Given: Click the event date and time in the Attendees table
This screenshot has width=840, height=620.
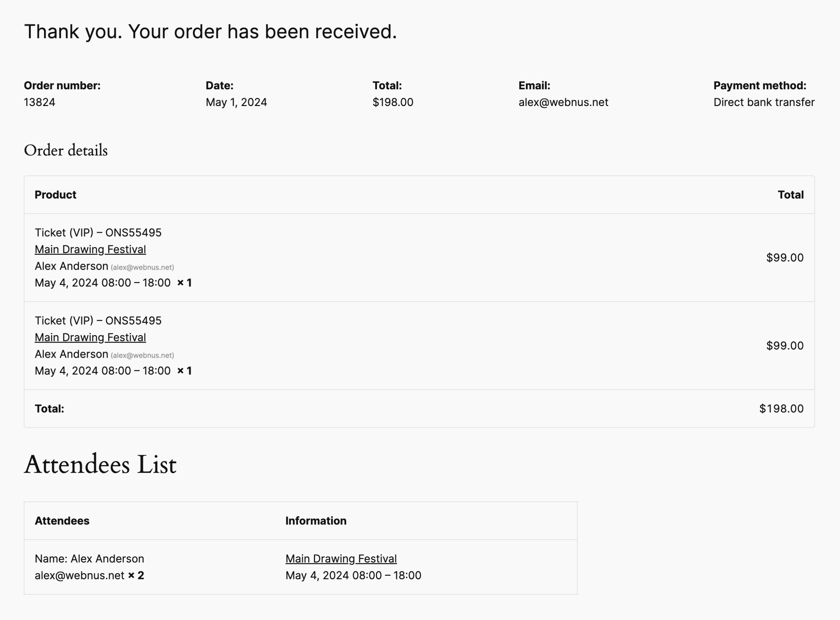Looking at the screenshot, I should point(353,575).
